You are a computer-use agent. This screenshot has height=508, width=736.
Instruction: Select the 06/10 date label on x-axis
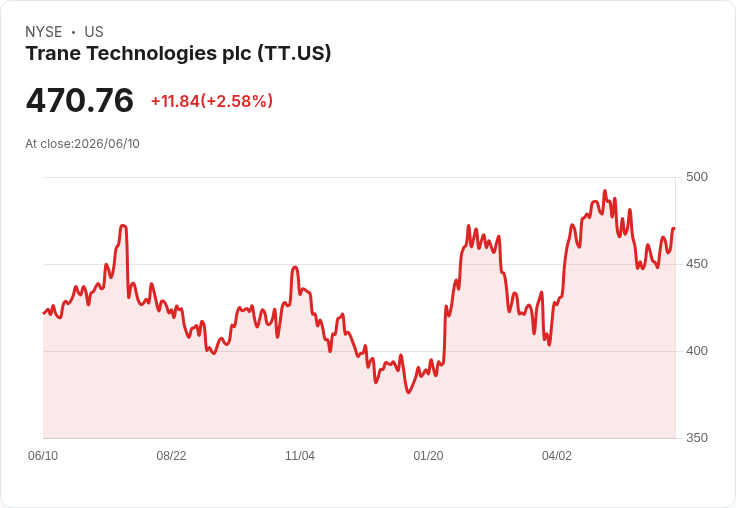[x=43, y=455]
